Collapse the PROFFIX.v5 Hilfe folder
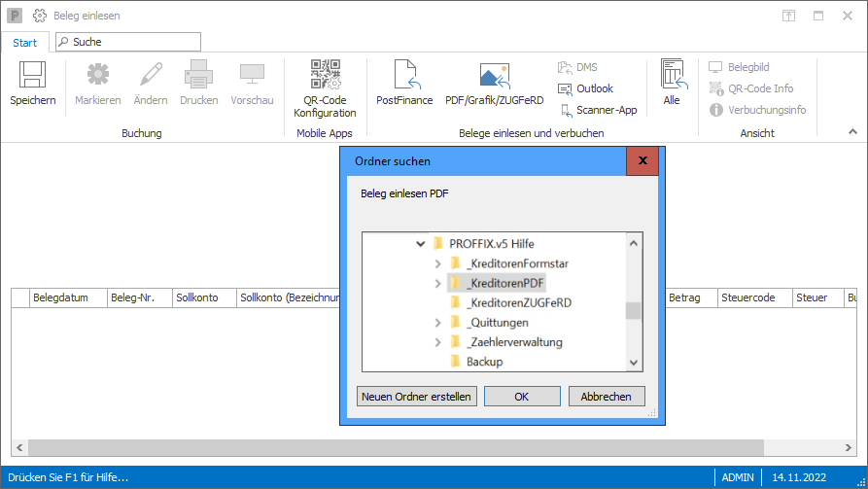Screen dimensions: 868x489 pos(421,244)
